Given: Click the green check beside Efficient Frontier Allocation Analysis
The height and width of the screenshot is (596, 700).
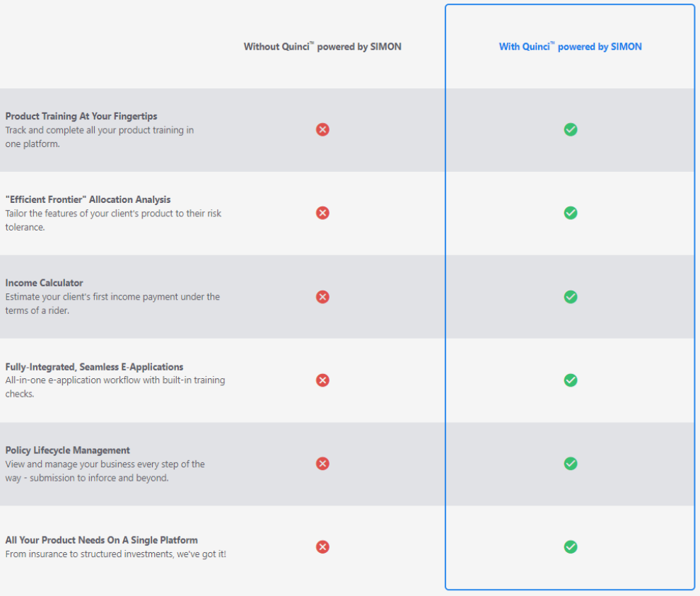Looking at the screenshot, I should [x=570, y=213].
